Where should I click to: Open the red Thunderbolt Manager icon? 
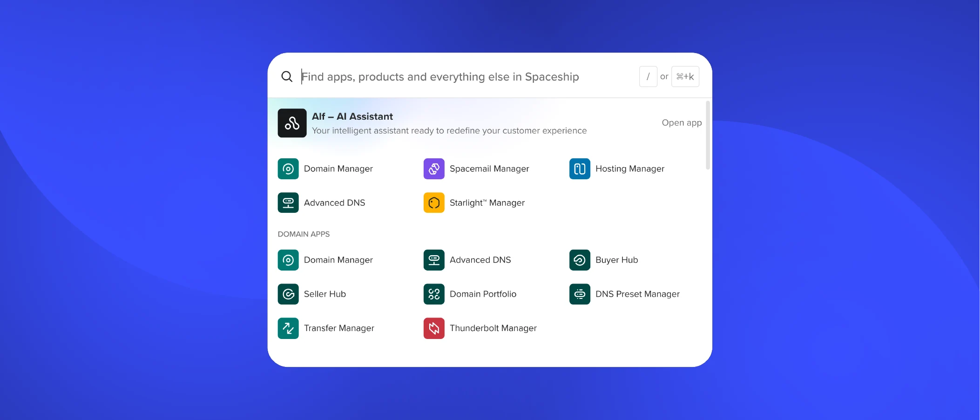click(x=433, y=328)
